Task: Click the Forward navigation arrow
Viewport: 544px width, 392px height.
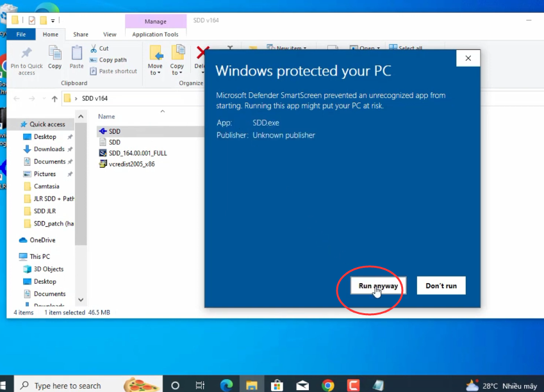Action: (31, 99)
